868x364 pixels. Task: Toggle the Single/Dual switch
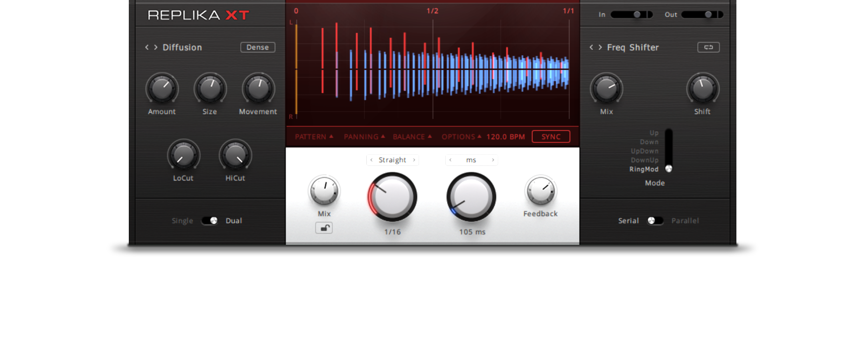[x=210, y=221]
